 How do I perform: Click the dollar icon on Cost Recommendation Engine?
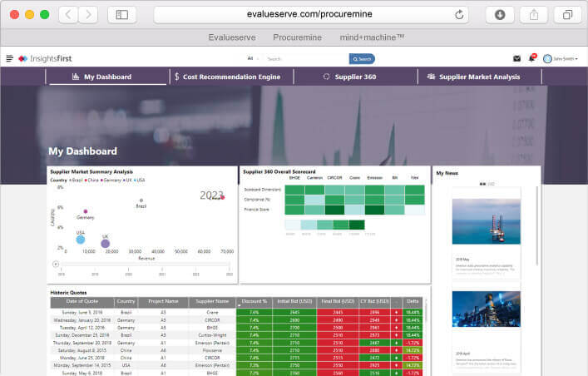pyautogui.click(x=176, y=77)
